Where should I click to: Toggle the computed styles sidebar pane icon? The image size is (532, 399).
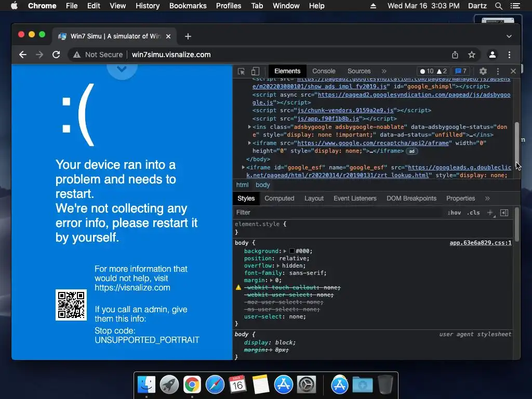click(x=504, y=212)
